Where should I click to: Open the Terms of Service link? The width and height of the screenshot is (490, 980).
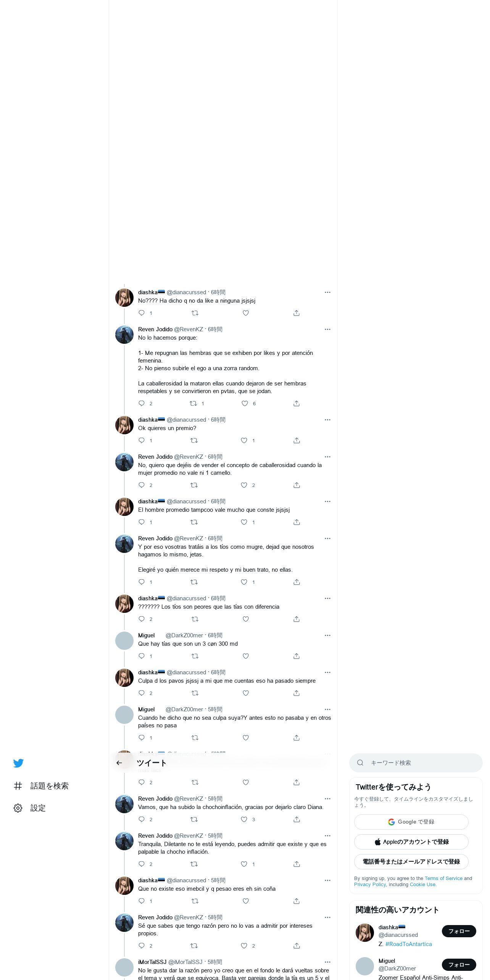pos(443,878)
